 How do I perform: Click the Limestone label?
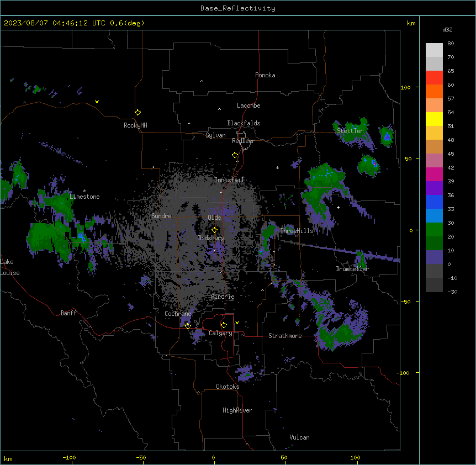click(x=84, y=197)
